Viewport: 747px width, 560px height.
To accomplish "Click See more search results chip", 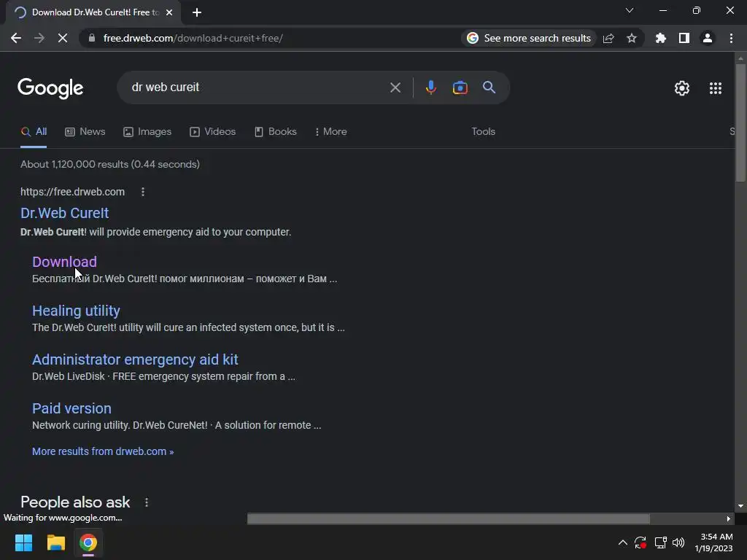I will 529,38.
